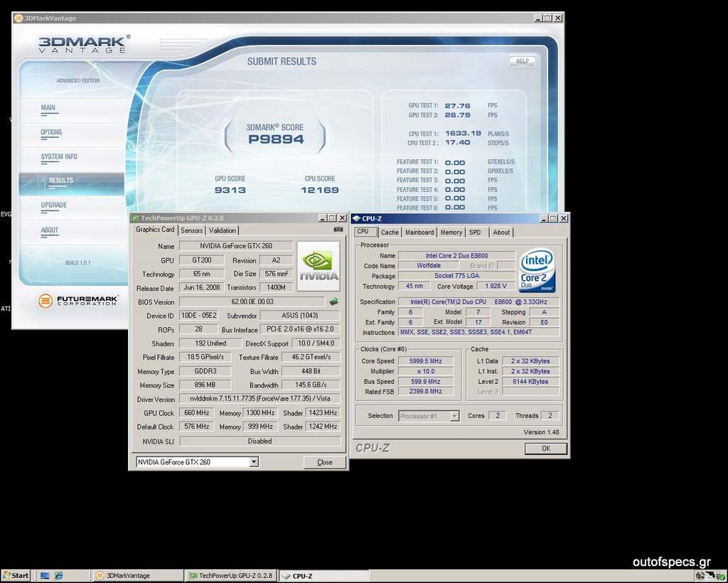Minimize the CPU-Z window
Viewport: 728px width, 583px height.
pos(544,219)
